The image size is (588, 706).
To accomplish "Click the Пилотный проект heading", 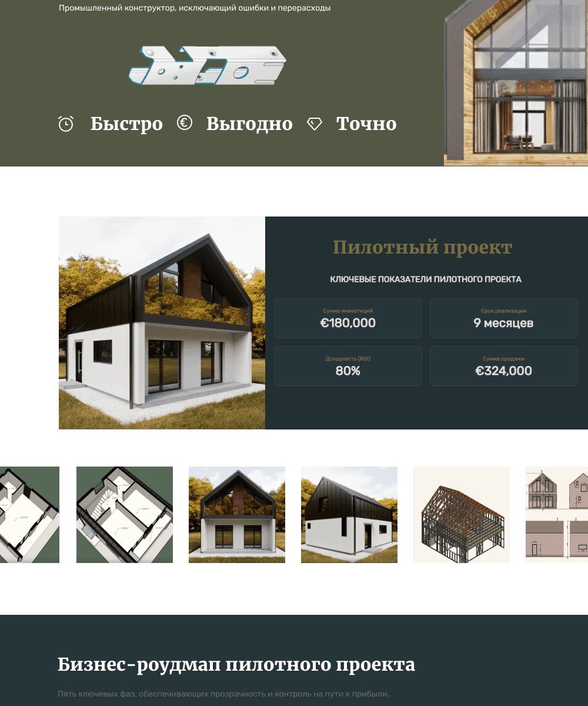I will click(422, 248).
